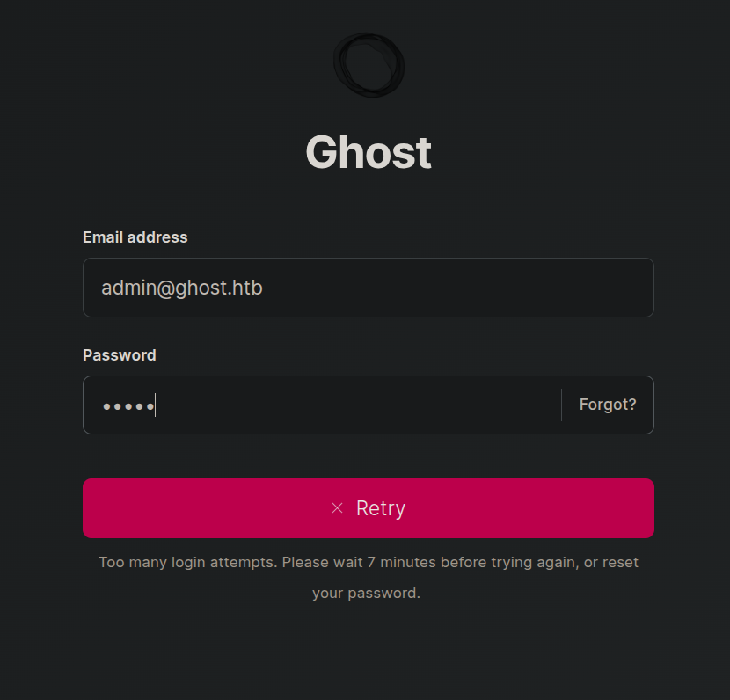Click the too many login attempts message
Viewport: 730px width, 700px height.
(369, 578)
